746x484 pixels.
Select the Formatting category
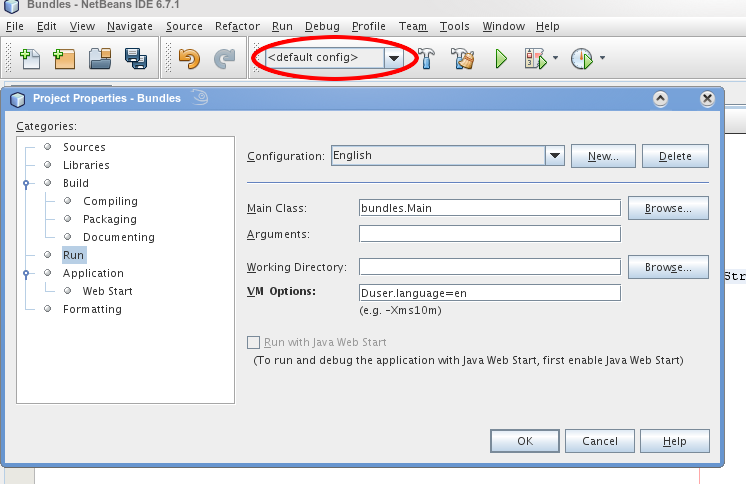pos(92,309)
